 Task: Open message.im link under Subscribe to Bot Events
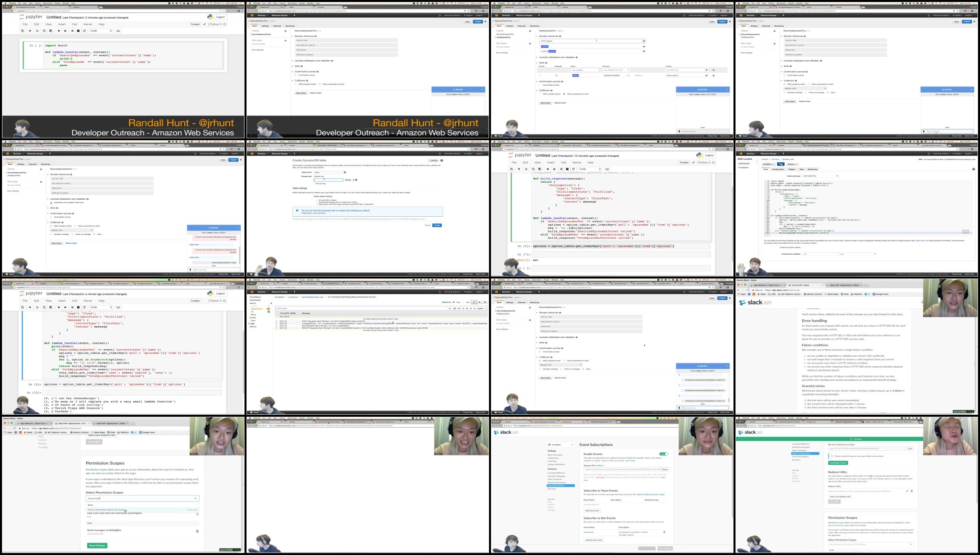point(589,532)
